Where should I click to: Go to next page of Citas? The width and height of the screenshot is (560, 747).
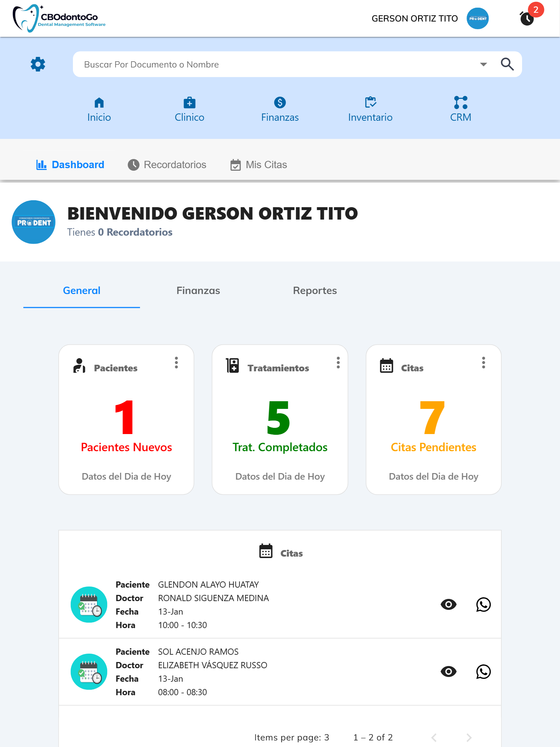(469, 738)
